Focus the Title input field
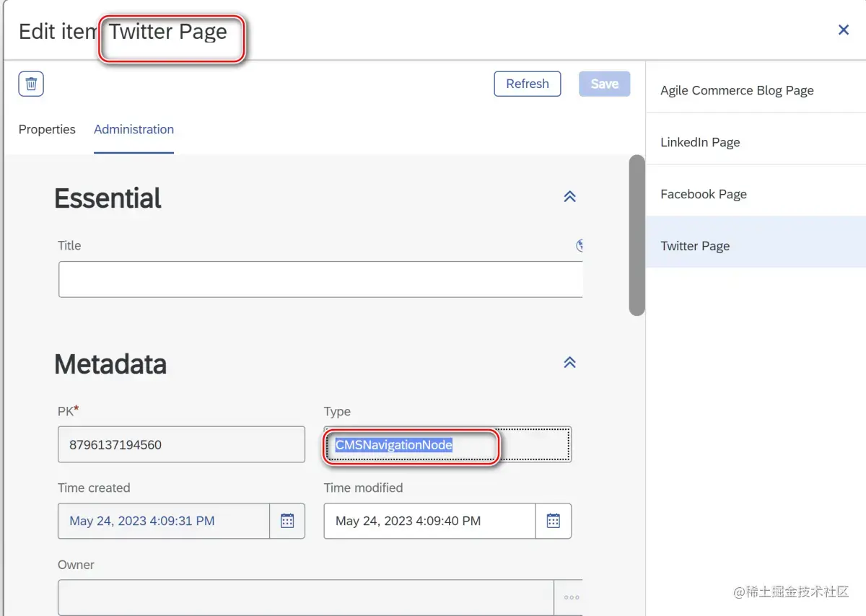 coord(320,280)
